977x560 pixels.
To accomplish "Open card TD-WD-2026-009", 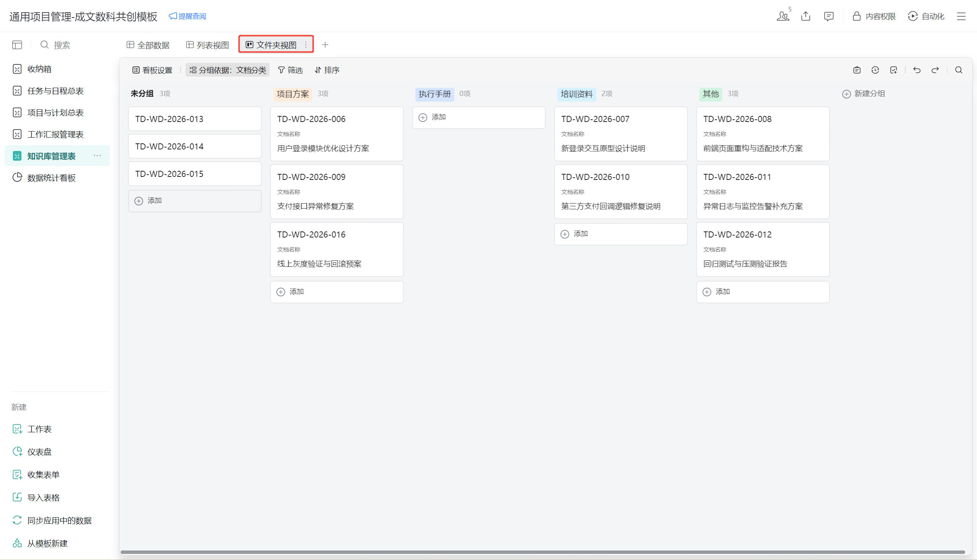I will (x=337, y=191).
